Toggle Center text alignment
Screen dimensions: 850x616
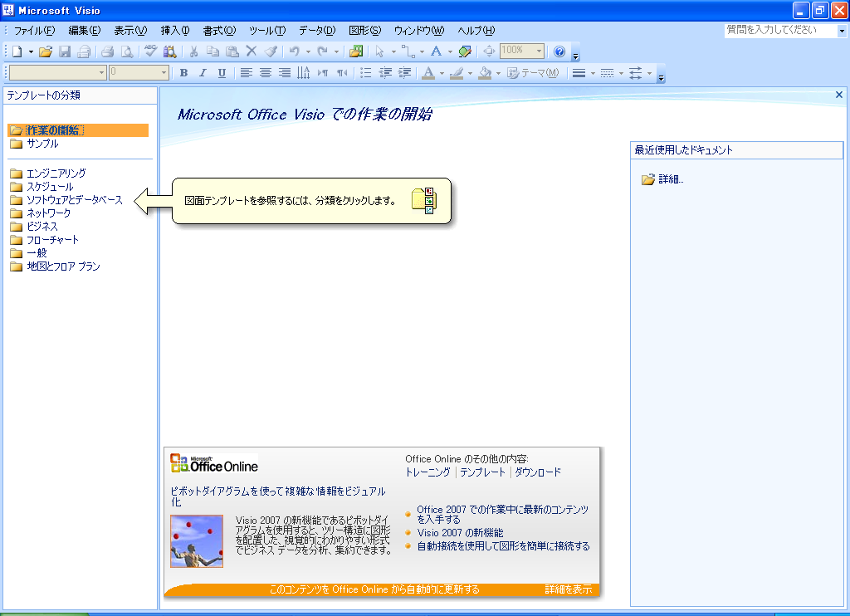(x=265, y=73)
